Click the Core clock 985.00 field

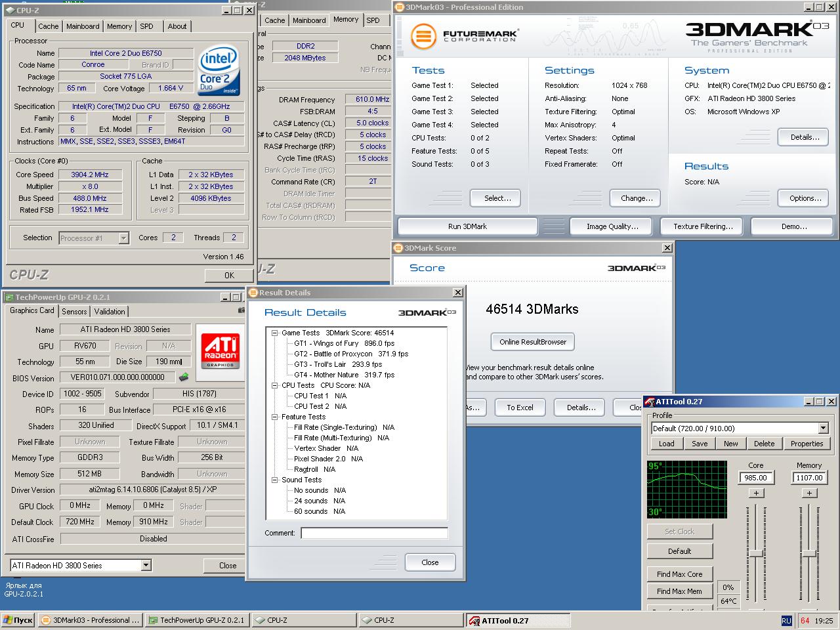pos(756,478)
